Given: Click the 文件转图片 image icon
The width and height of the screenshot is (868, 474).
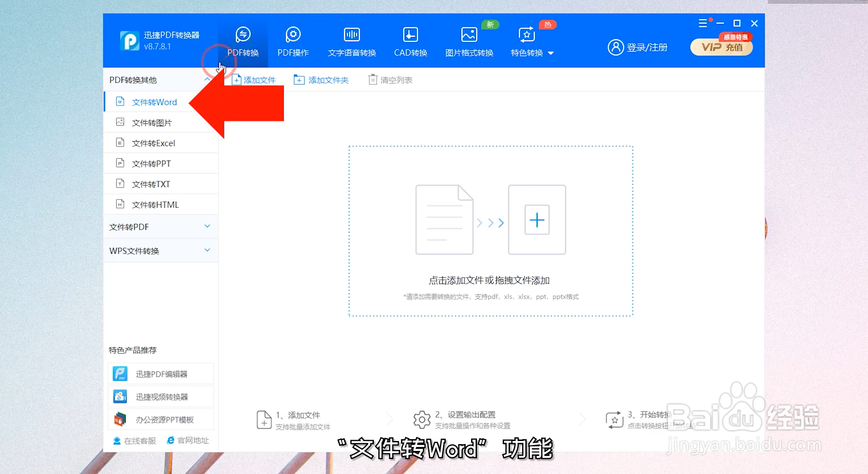Looking at the screenshot, I should click(x=120, y=122).
